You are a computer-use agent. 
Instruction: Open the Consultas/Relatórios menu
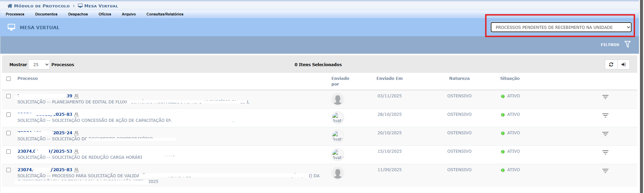tap(165, 14)
